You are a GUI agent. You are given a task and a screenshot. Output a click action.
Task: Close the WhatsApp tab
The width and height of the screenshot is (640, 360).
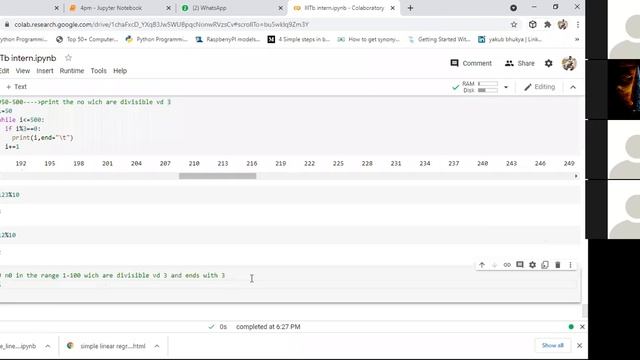click(x=280, y=8)
